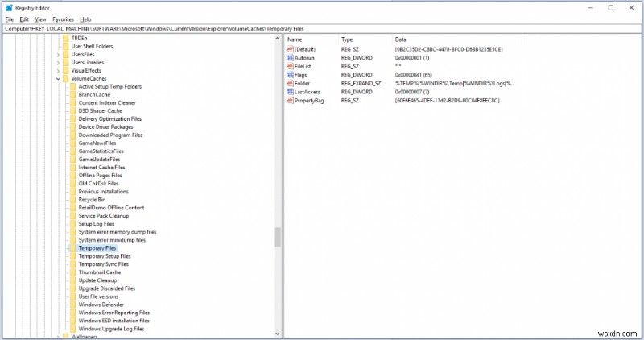
Task: Select System error minidump files key
Action: click(x=112, y=240)
